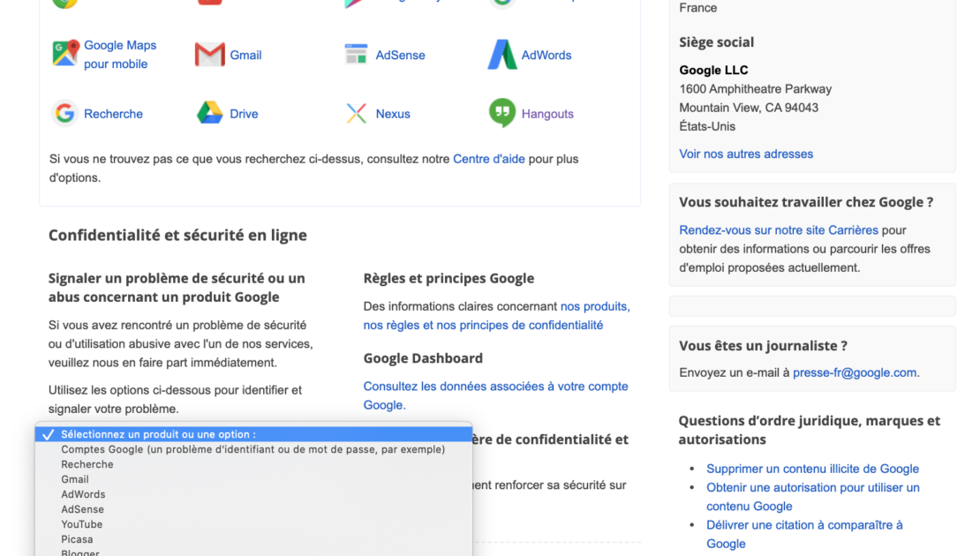This screenshot has width=980, height=556.
Task: Select the checked 'Sélectionnez un produit' option
Action: coord(158,434)
